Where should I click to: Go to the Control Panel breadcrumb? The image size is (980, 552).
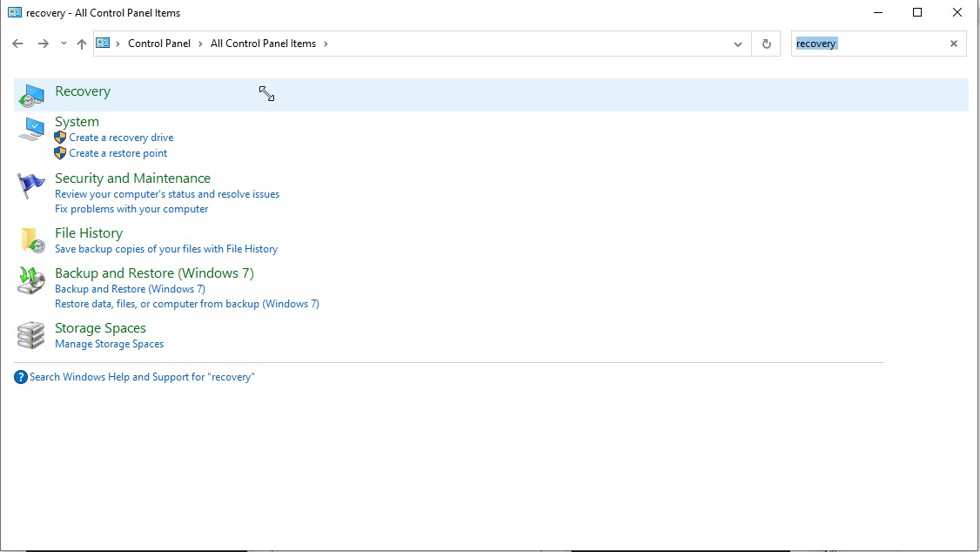click(x=158, y=43)
